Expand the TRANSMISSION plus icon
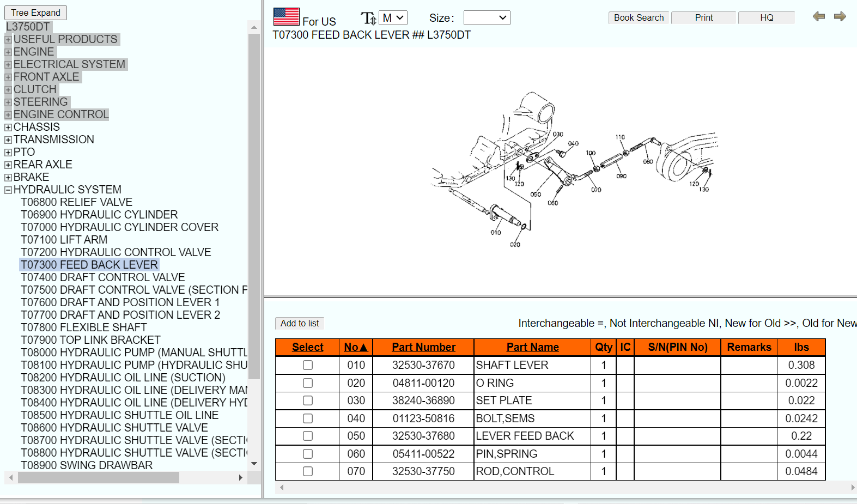 (8, 140)
